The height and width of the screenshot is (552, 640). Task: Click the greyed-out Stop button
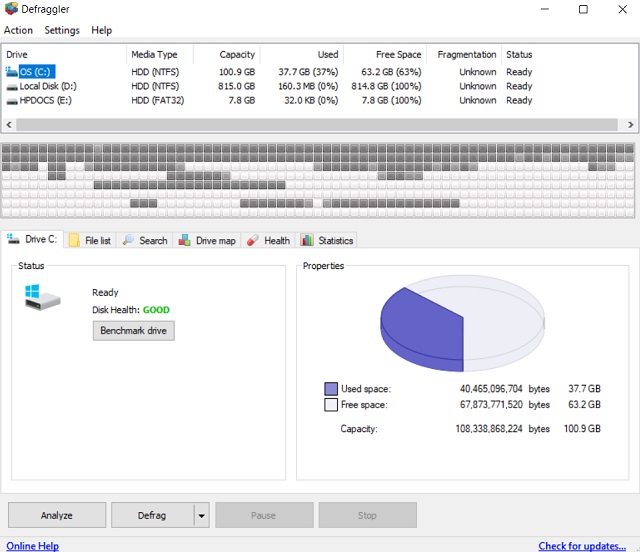[x=367, y=515]
